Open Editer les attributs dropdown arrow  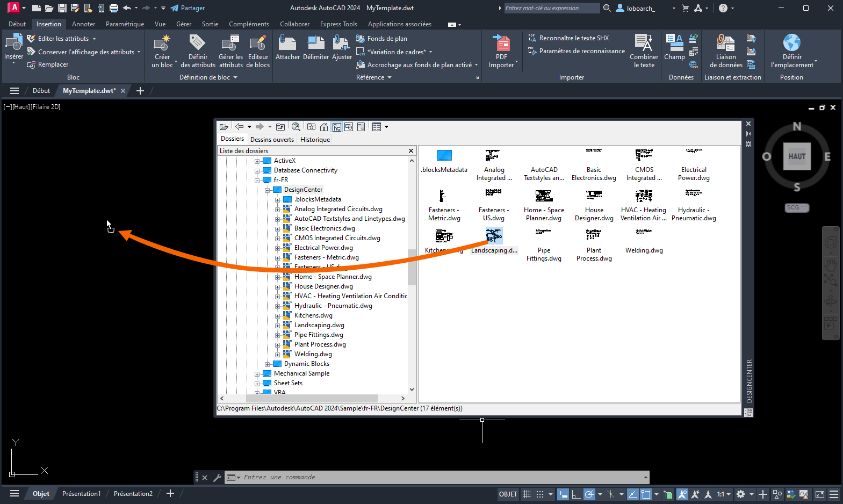tap(94, 39)
